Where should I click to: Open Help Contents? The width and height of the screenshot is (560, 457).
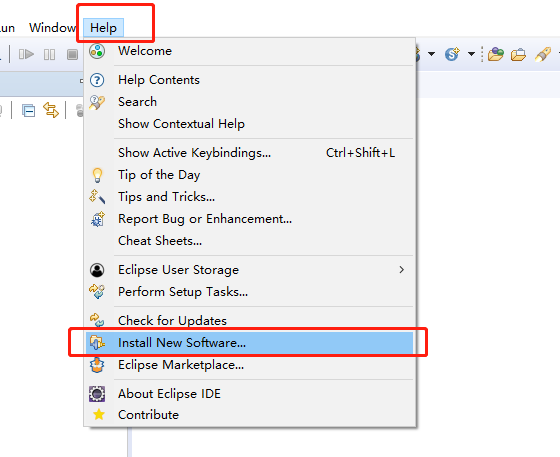(250, 80)
